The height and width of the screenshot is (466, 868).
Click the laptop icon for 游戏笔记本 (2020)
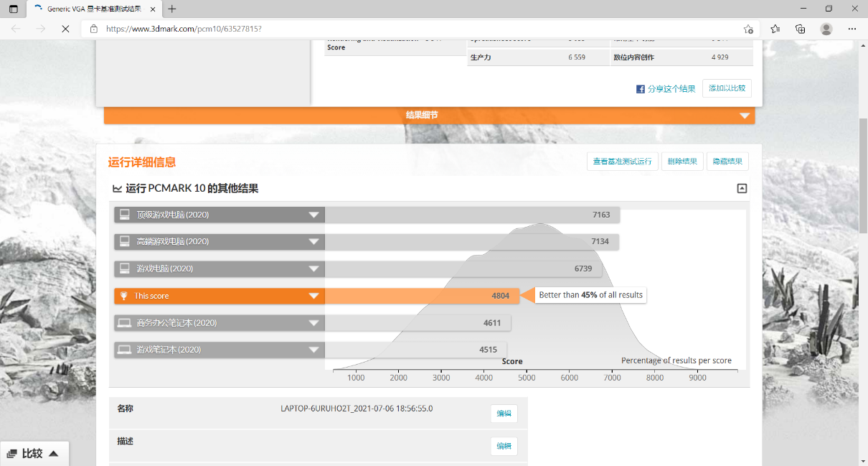coord(124,350)
